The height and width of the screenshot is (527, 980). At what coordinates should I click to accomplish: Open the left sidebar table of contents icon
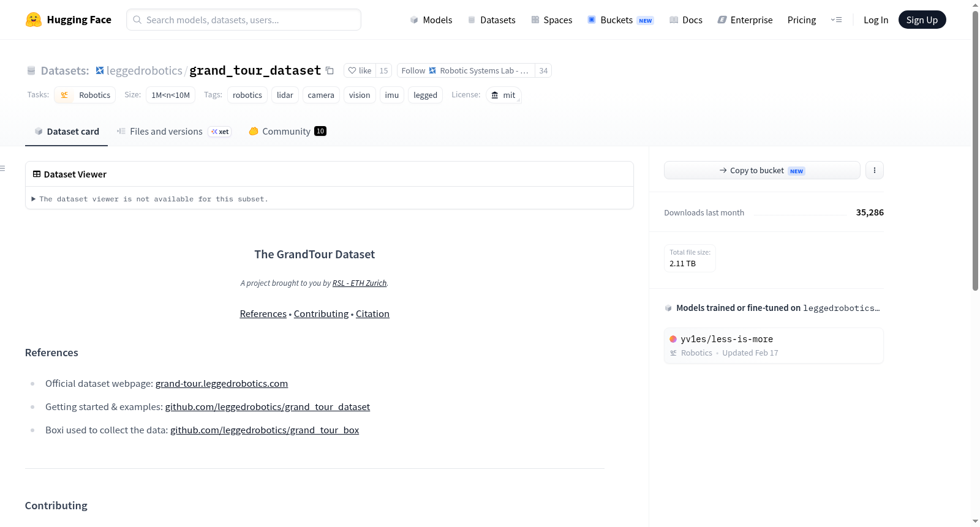[2, 168]
